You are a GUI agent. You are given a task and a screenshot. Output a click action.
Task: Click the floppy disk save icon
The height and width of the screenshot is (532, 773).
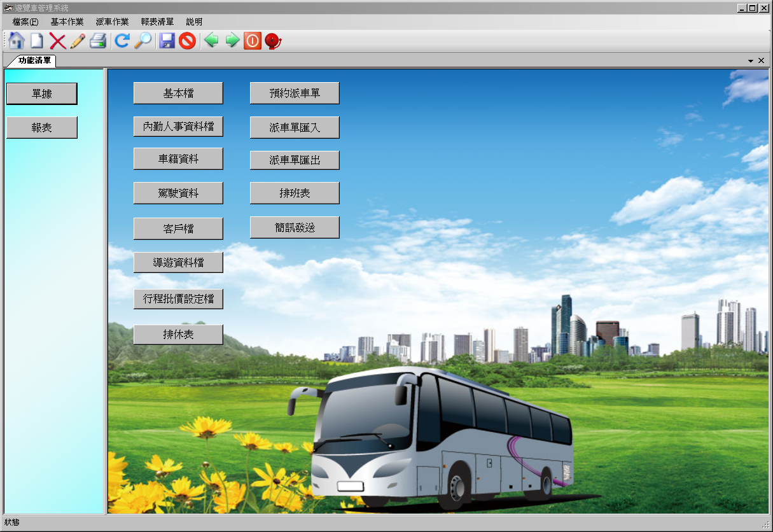pyautogui.click(x=167, y=41)
